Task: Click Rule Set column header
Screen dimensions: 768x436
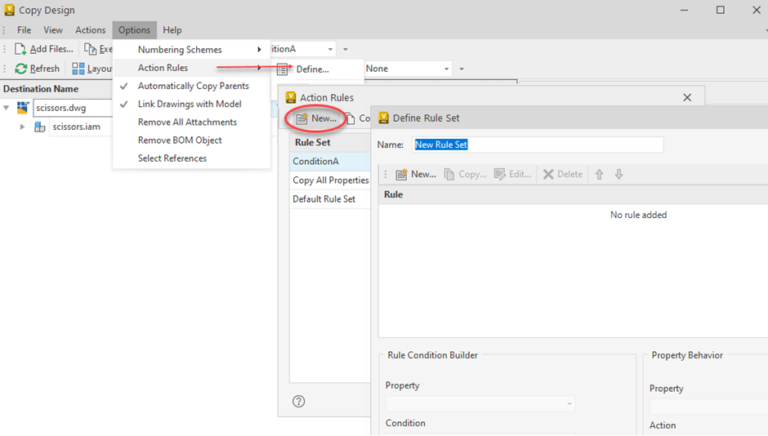Action: [330, 143]
